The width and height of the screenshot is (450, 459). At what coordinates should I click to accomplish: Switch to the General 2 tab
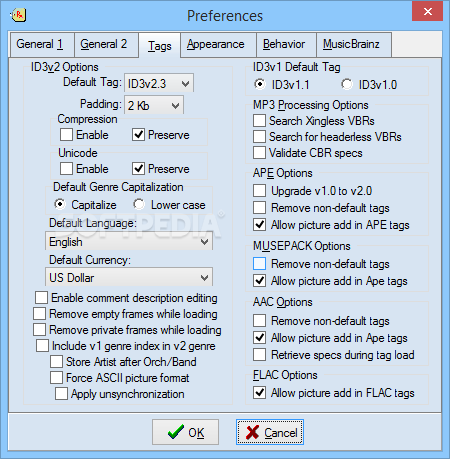pos(106,44)
